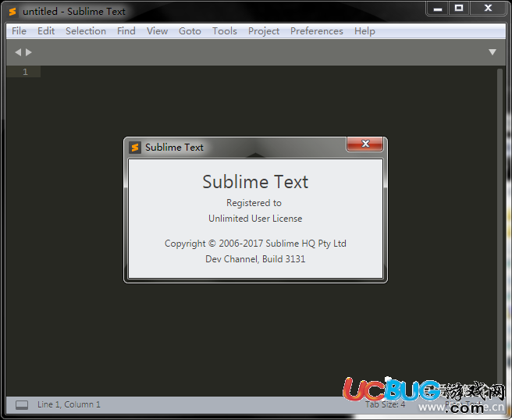Open the Tab Size: 4 selector
512x420 pixels.
tap(385, 404)
